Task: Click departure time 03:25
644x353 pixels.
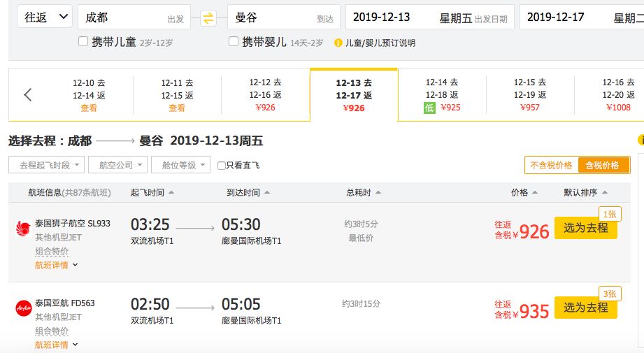Action: (150, 224)
